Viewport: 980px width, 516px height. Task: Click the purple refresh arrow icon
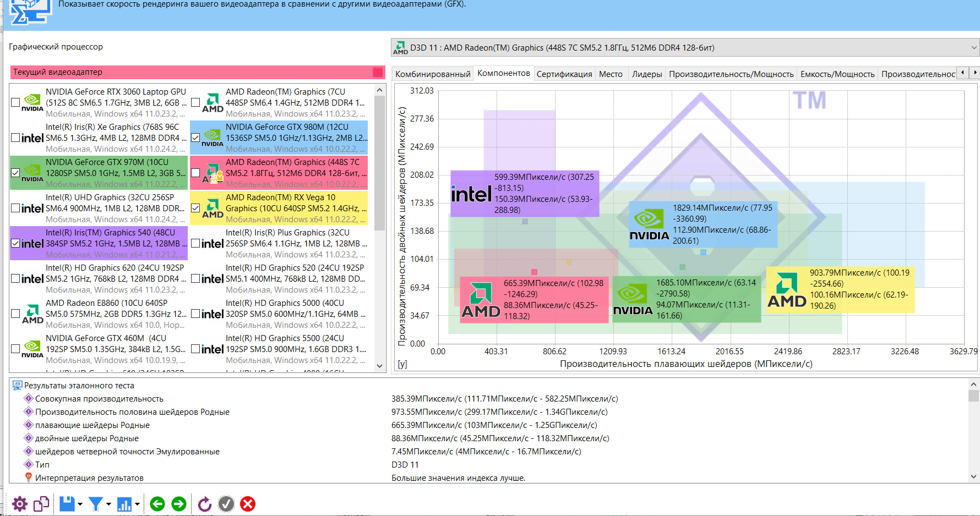tap(205, 504)
